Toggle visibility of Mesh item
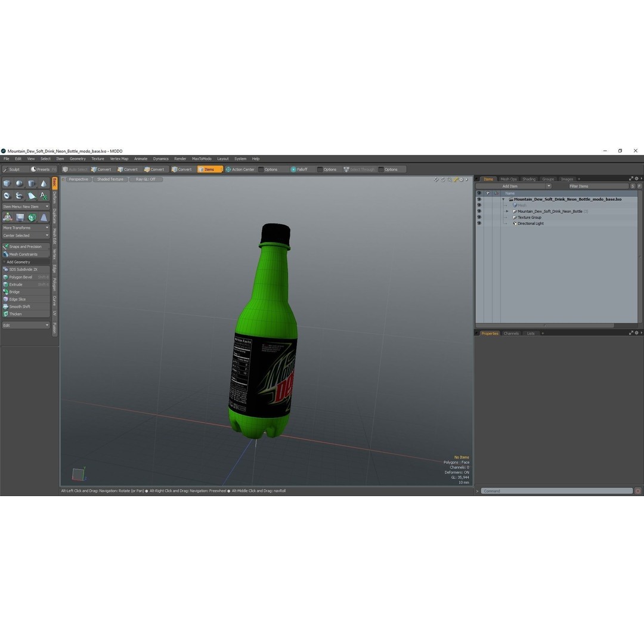Image resolution: width=644 pixels, height=644 pixels. [x=479, y=205]
